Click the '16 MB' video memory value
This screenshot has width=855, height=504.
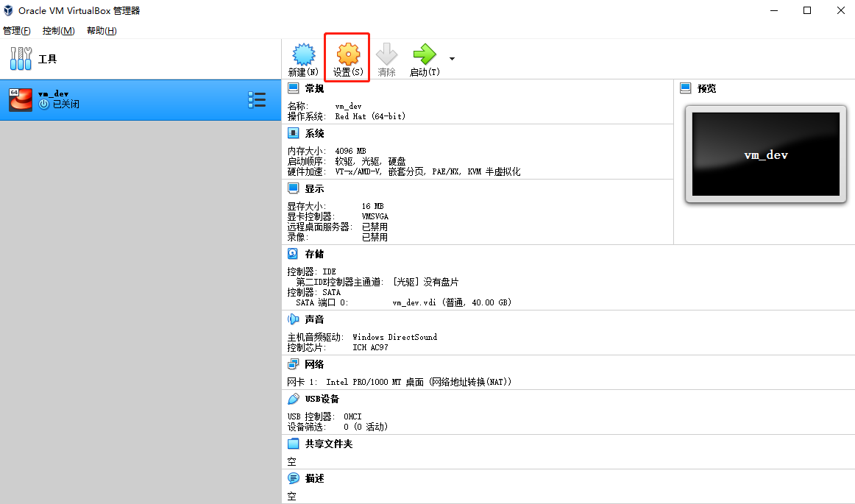coord(373,206)
